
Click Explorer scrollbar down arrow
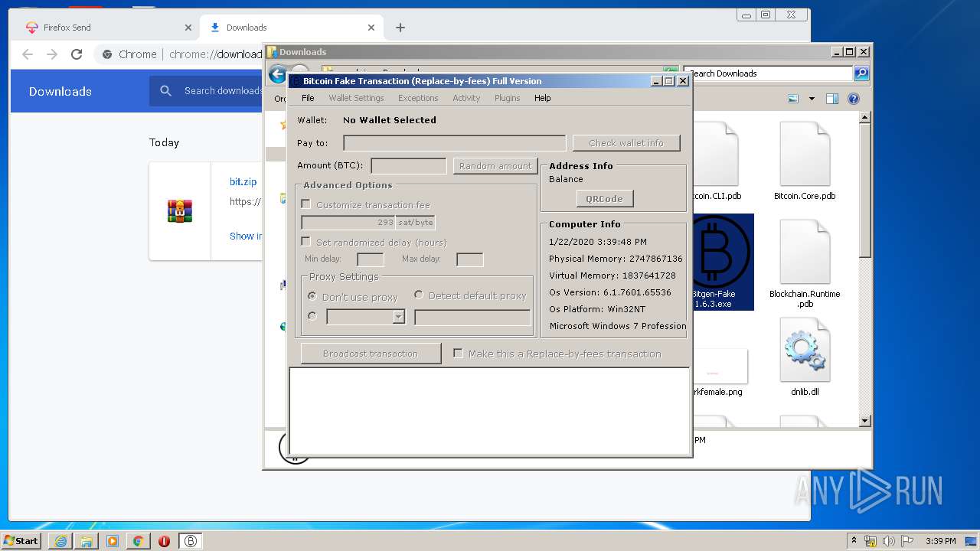(865, 420)
